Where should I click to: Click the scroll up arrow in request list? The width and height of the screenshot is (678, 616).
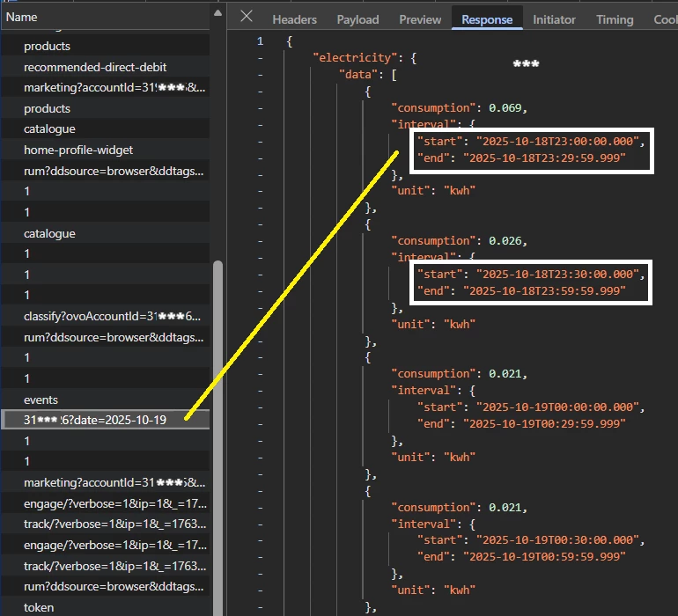click(x=217, y=13)
